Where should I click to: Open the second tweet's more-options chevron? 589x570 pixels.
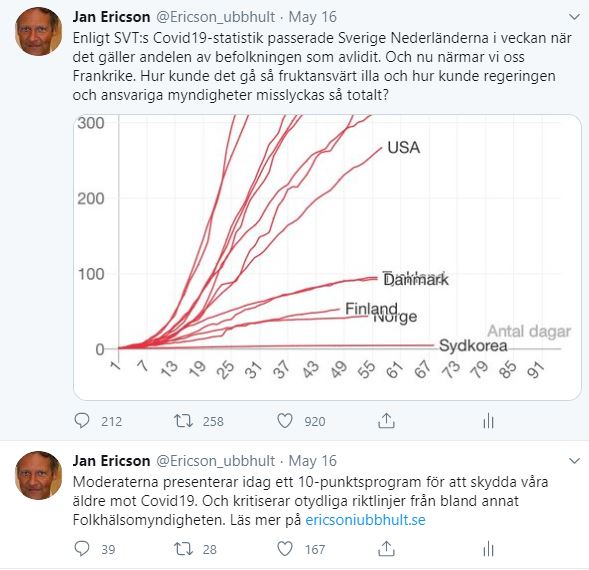(574, 461)
